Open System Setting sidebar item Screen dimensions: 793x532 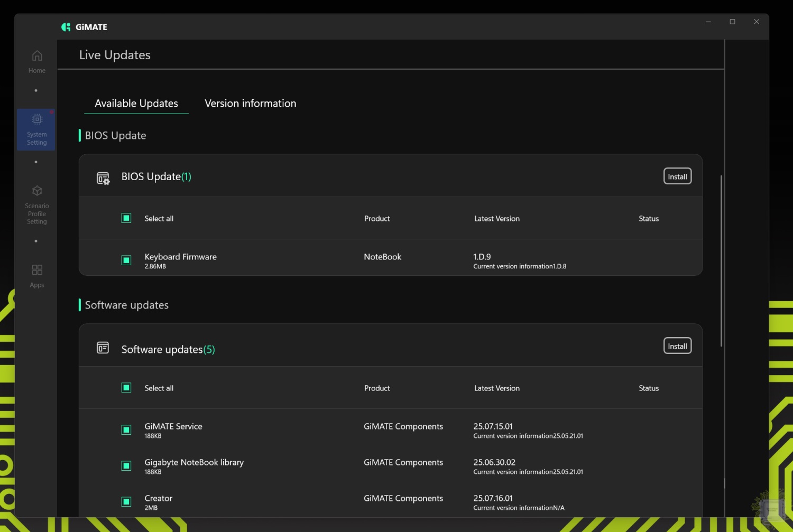point(36,130)
